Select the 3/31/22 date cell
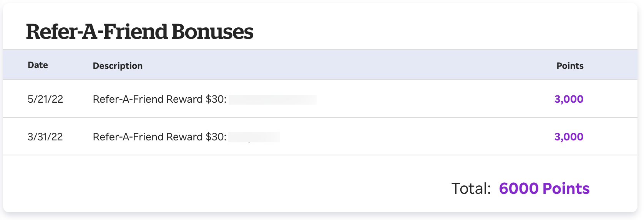Viewport: 644px width, 220px height. (45, 137)
